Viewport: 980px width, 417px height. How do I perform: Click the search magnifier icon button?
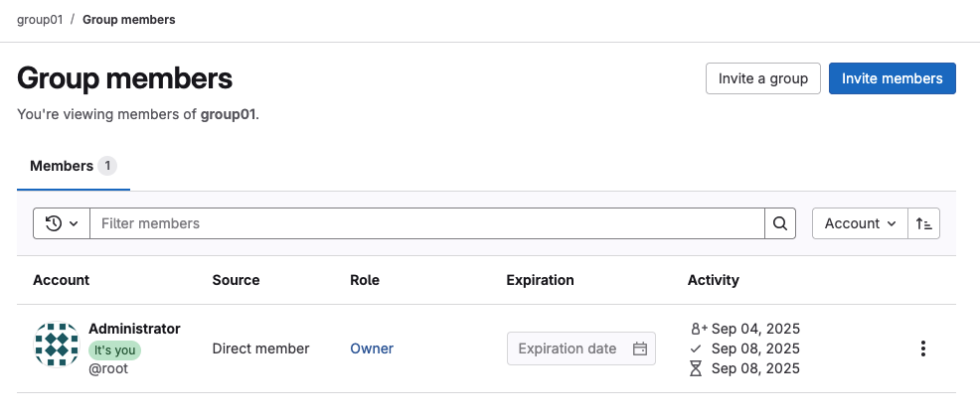click(x=780, y=223)
